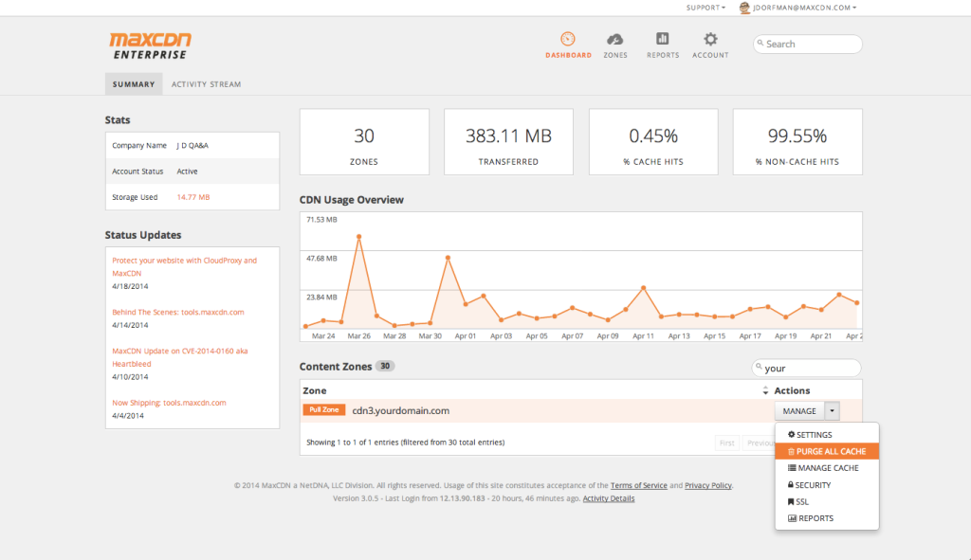Click the Zone column header

[x=315, y=390]
